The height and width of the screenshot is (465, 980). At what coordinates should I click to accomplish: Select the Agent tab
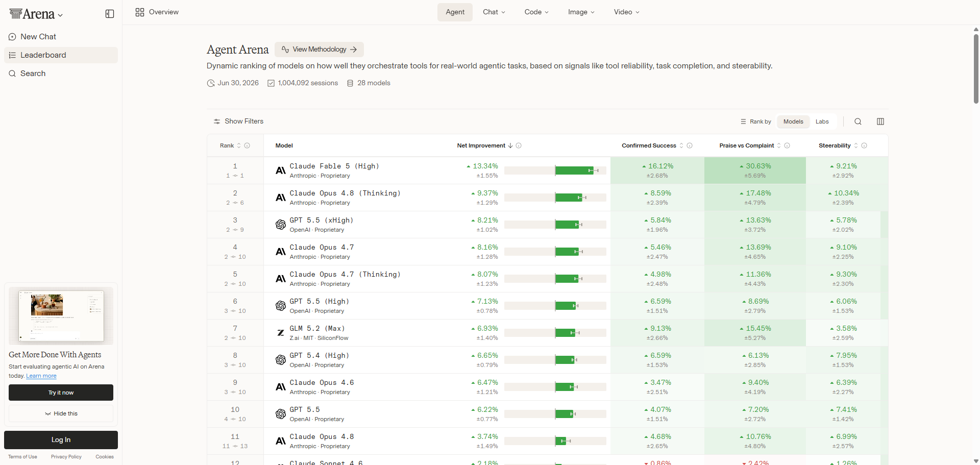455,12
